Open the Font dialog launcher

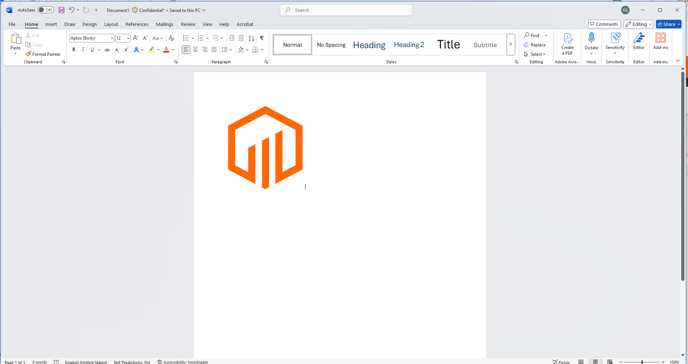176,62
